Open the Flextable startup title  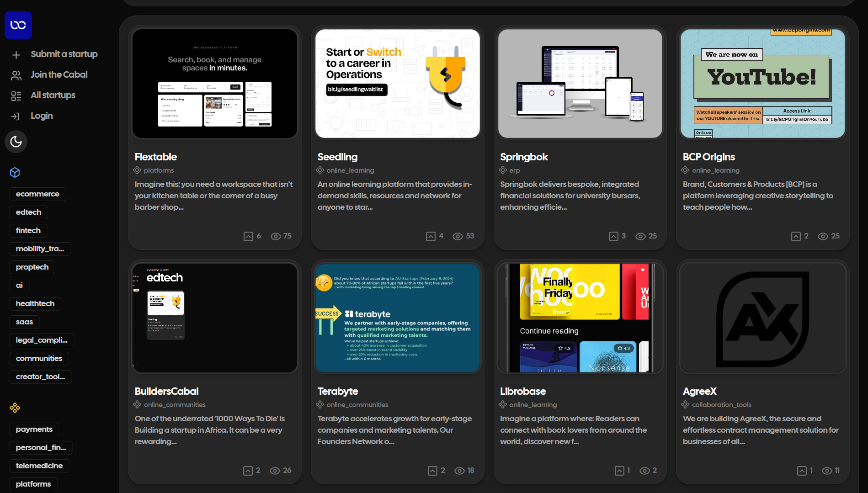click(x=156, y=157)
